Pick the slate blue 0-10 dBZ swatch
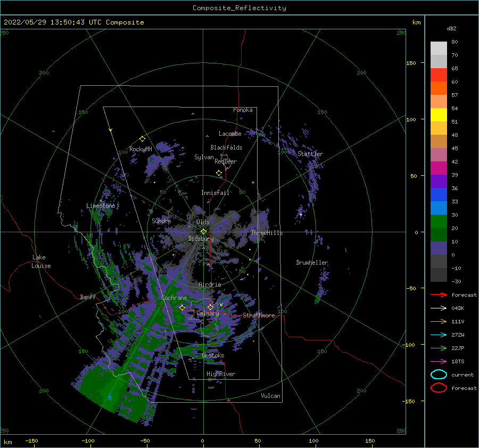Image resolution: width=479 pixels, height=448 pixels. [439, 248]
